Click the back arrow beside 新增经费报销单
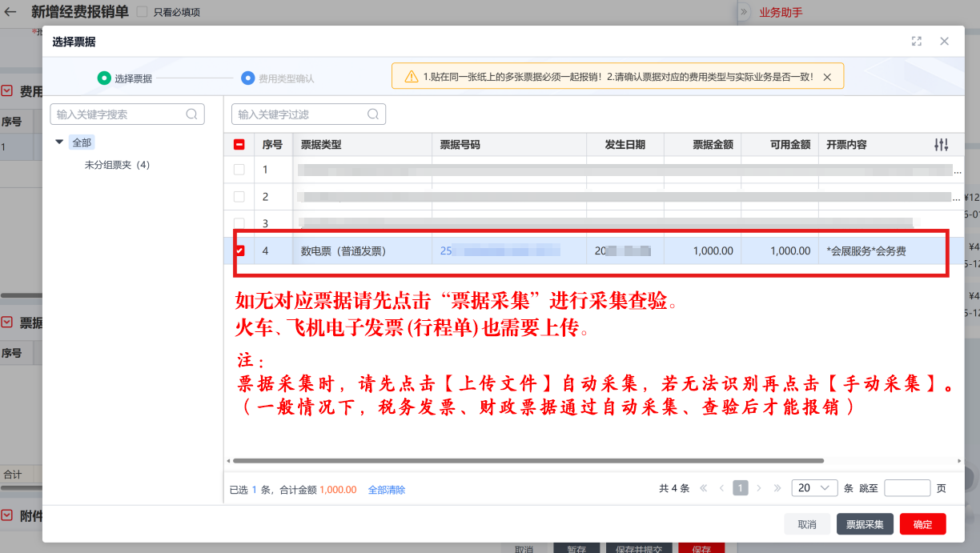 click(10, 12)
